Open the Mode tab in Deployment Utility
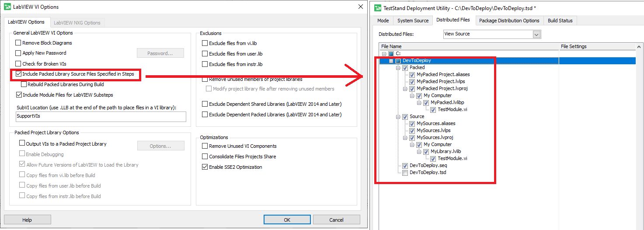The width and height of the screenshot is (644, 230). tap(383, 21)
